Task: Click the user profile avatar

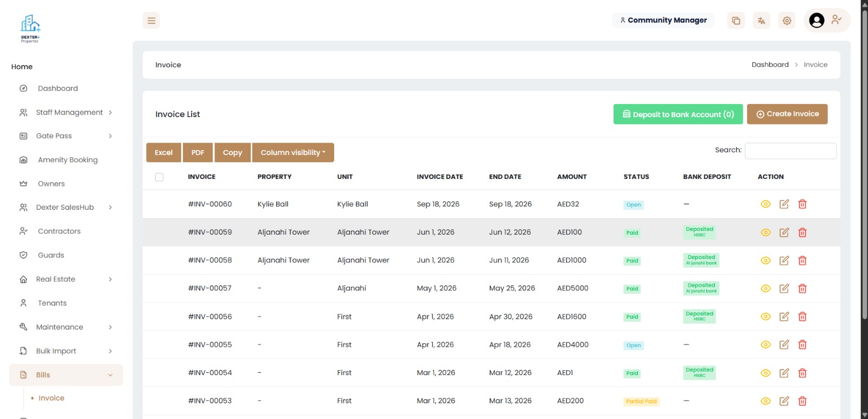Action: coord(816,21)
